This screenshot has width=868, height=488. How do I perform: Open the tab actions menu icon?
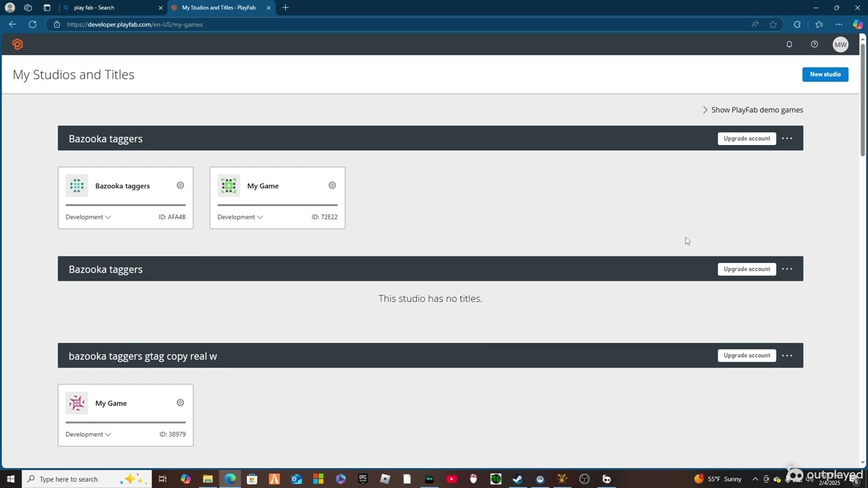click(x=47, y=7)
